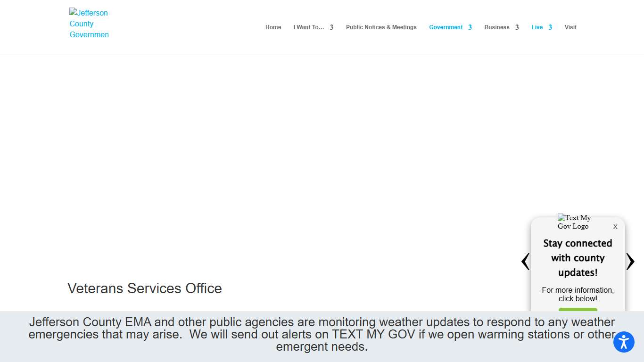Select the Visit menu item
Screen dimensions: 644x362
point(570,27)
